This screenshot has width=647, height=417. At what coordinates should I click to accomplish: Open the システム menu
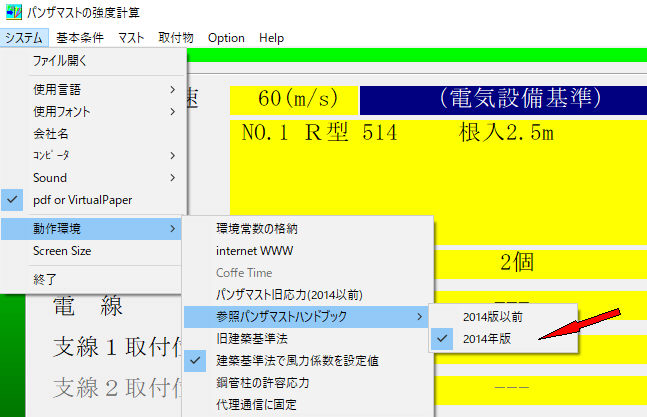23,38
